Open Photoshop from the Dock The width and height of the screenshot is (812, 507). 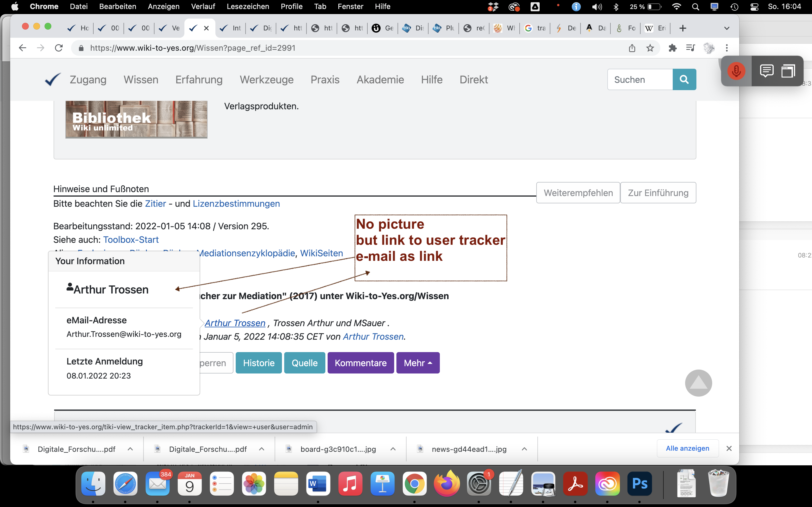(x=639, y=484)
